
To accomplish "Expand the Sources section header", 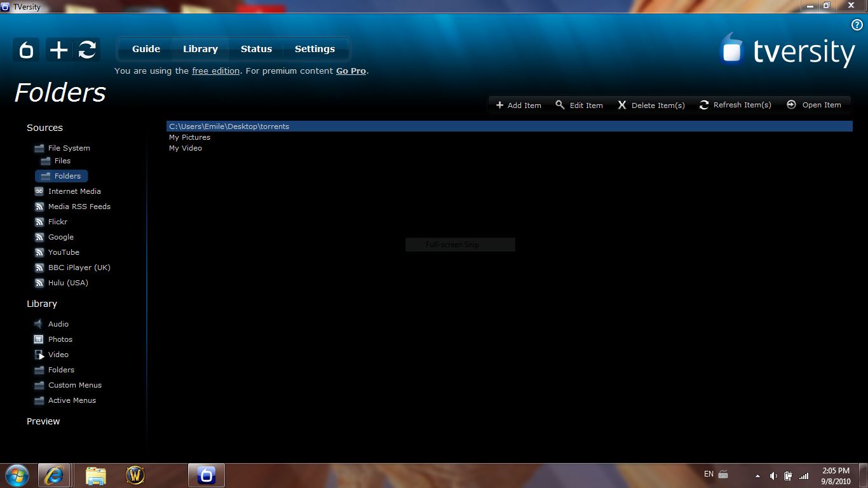I will click(x=44, y=128).
